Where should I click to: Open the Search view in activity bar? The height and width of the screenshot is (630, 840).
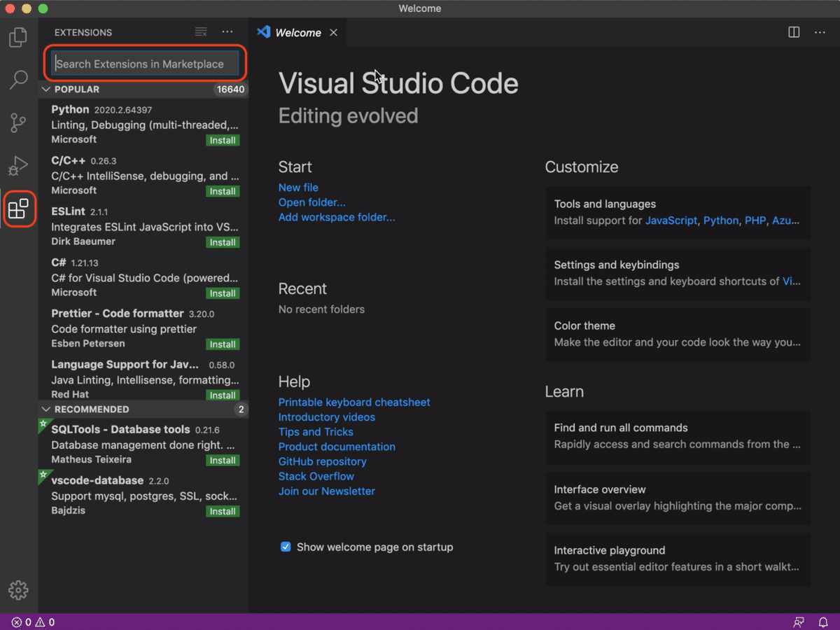click(18, 80)
